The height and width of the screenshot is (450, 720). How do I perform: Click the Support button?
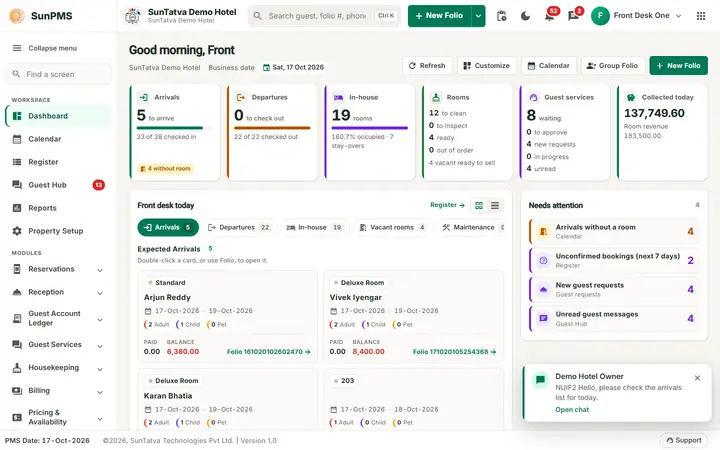[683, 440]
